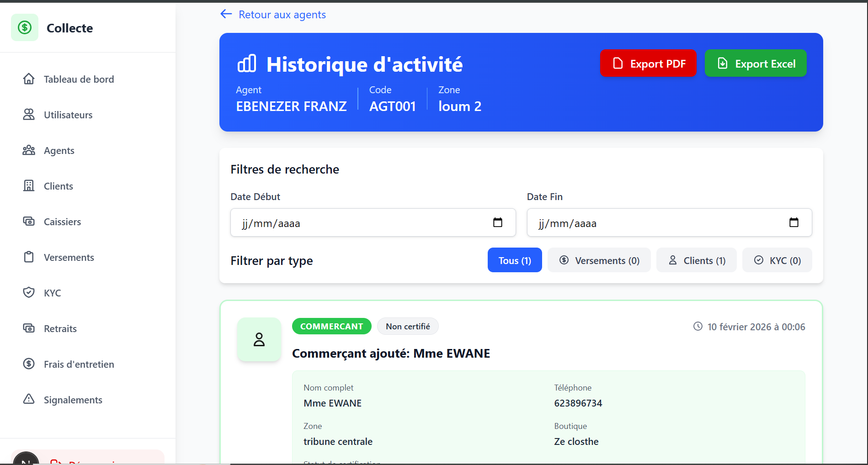The image size is (868, 465).
Task: Click the Versements bag icon
Action: (x=29, y=257)
